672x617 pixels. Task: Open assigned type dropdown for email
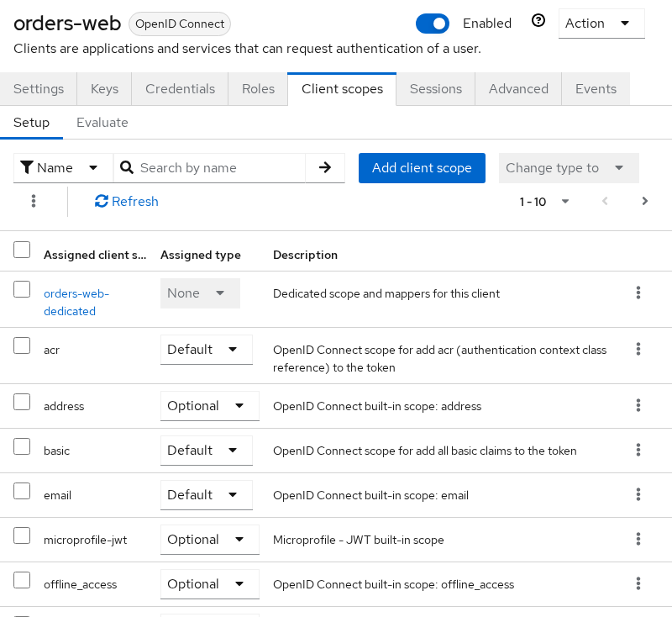coord(206,495)
